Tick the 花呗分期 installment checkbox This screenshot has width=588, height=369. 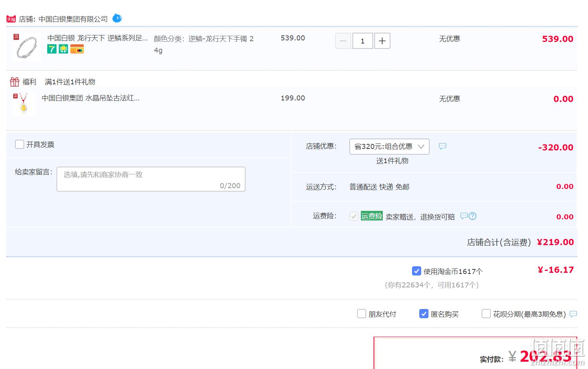(x=486, y=314)
